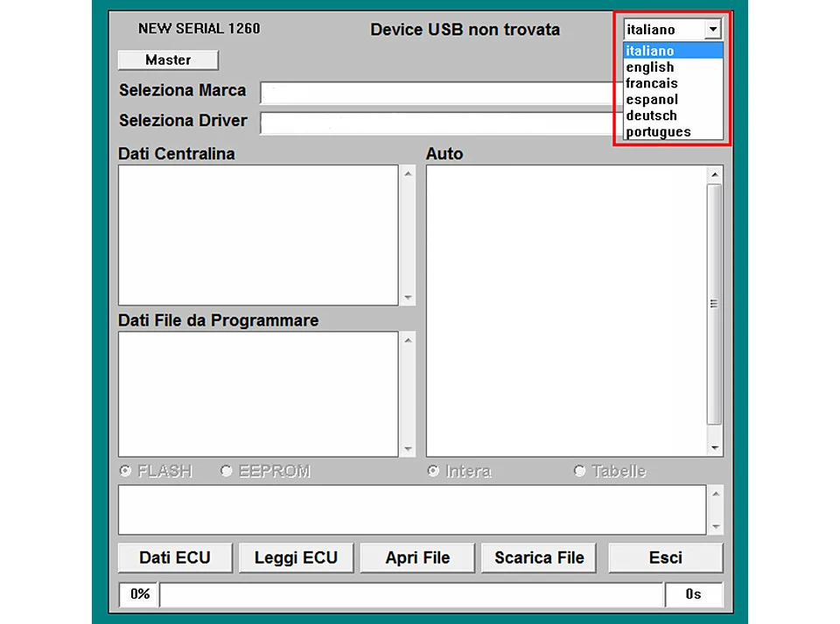
Task: Click the Scarica File button
Action: (539, 558)
